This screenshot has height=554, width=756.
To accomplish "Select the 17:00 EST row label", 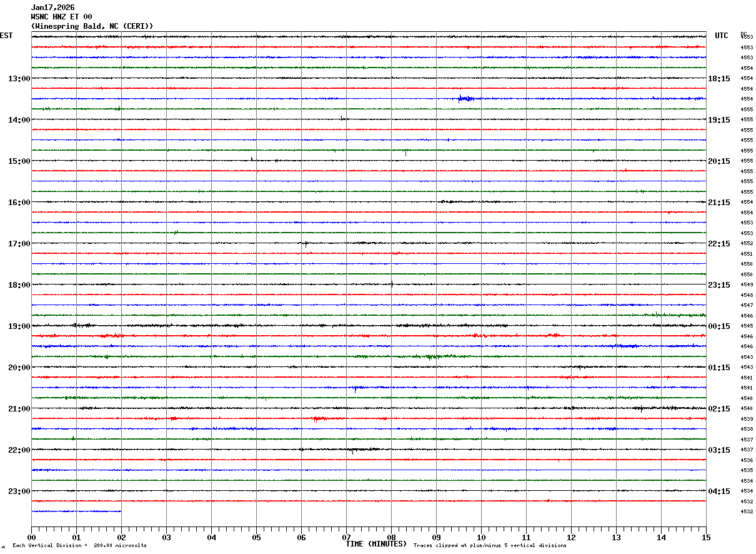I will point(19,244).
